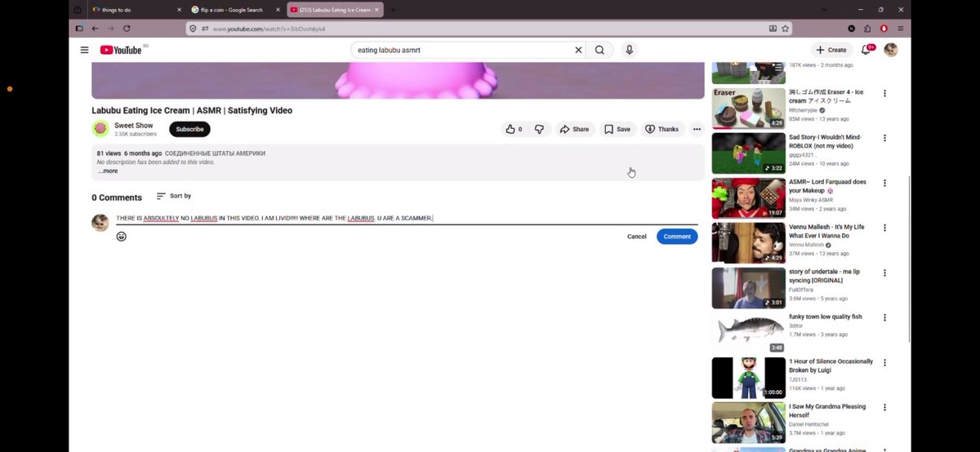Open 'story of undertale - me lip syncing' title
980x452 pixels.
point(824,276)
